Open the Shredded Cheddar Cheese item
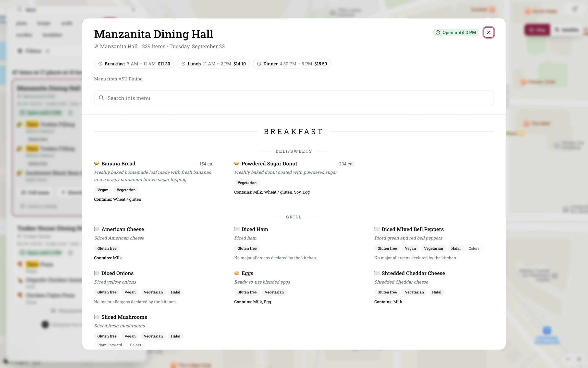 pos(413,273)
